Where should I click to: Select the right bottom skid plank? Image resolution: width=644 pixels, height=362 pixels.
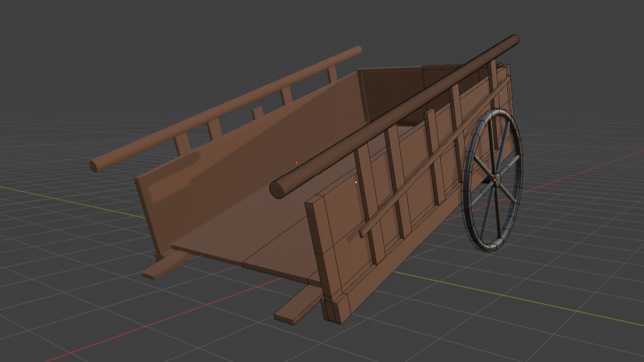(298, 305)
